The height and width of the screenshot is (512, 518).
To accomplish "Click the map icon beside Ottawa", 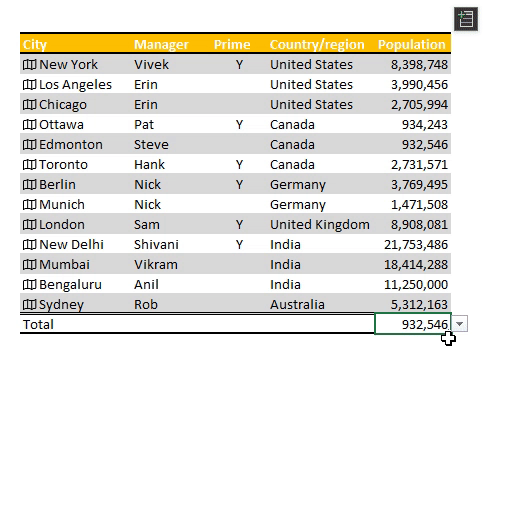I will coord(29,124).
